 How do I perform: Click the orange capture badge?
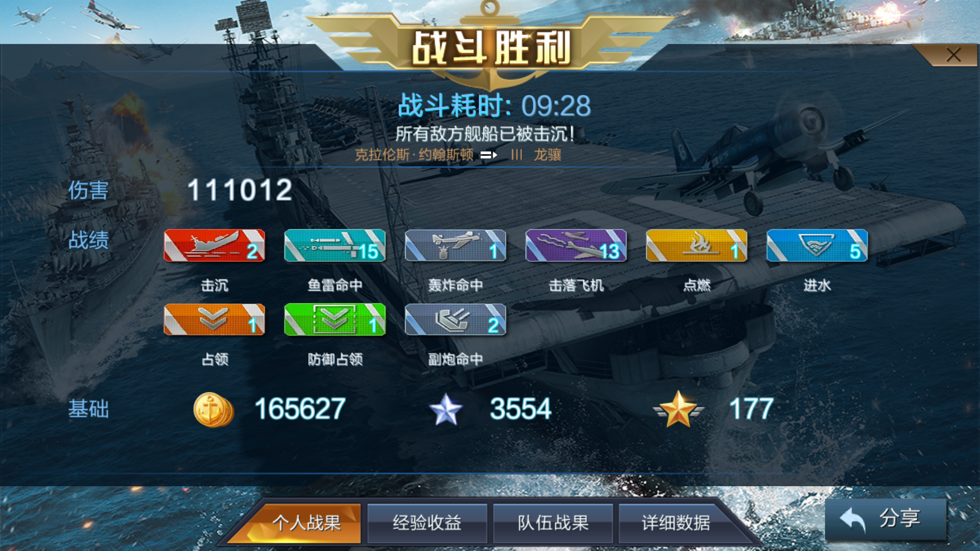(x=214, y=319)
